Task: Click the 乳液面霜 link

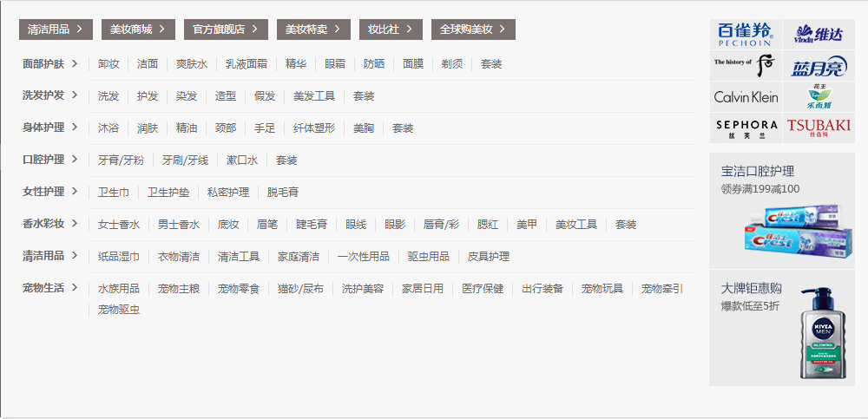Action: [246, 64]
